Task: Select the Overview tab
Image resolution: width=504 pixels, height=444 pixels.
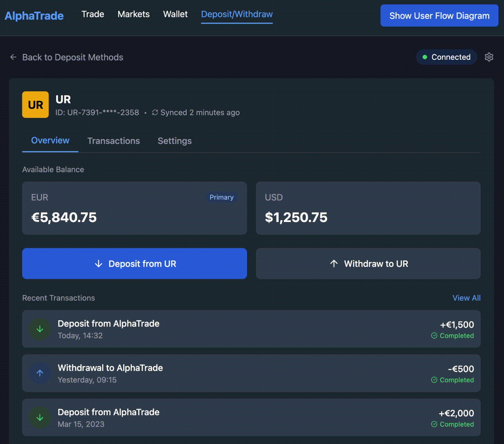Action: 50,141
